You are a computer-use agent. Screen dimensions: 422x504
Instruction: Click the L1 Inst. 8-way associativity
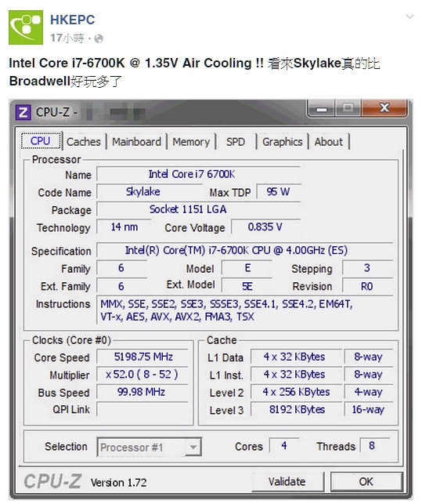[x=368, y=375]
